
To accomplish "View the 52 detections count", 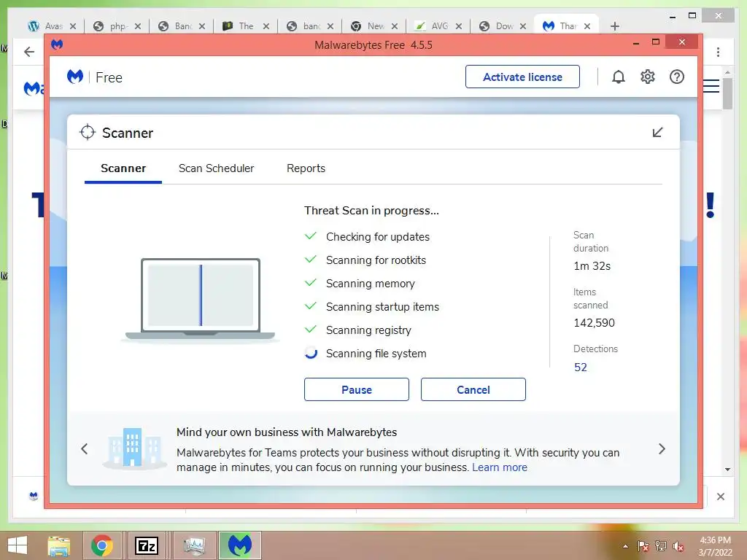I will tap(580, 367).
